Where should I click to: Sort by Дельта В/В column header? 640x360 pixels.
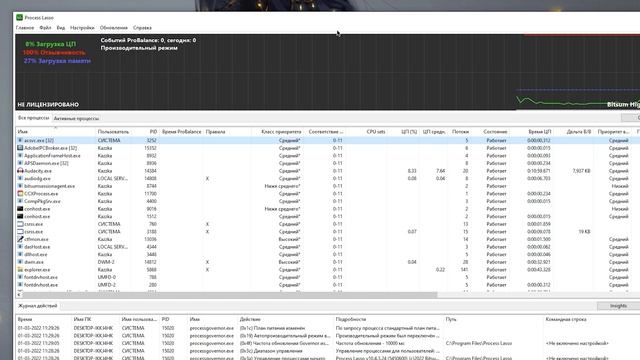[578, 132]
